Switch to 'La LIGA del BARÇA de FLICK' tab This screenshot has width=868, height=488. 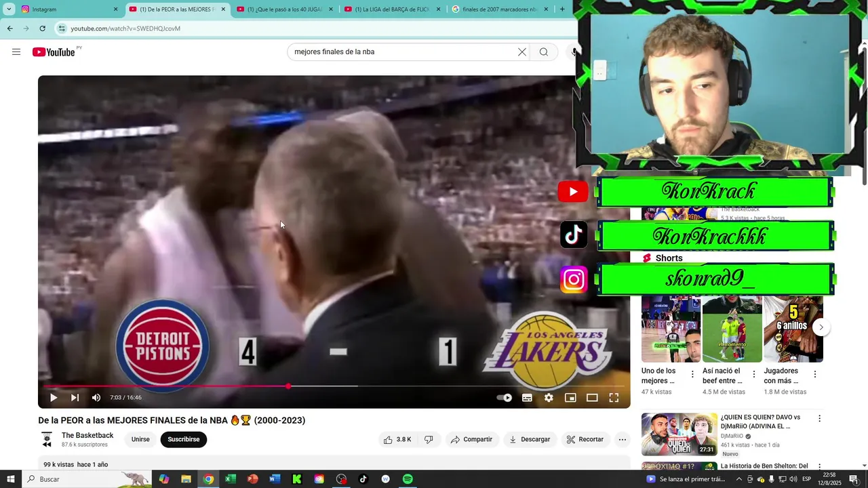(392, 9)
